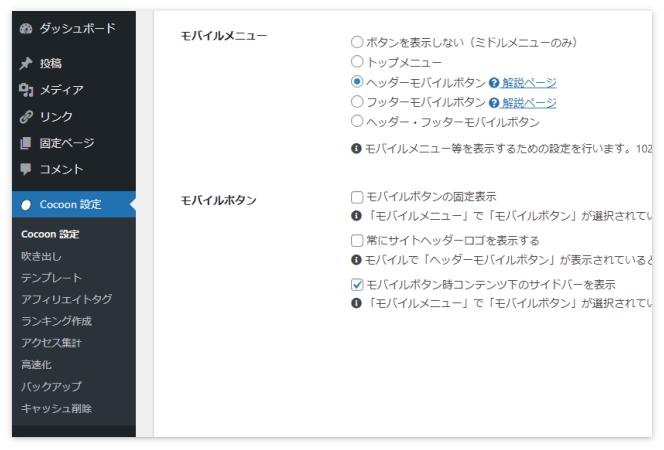Click the pages icon beside 固定ページ
The image size is (664, 450).
click(26, 143)
